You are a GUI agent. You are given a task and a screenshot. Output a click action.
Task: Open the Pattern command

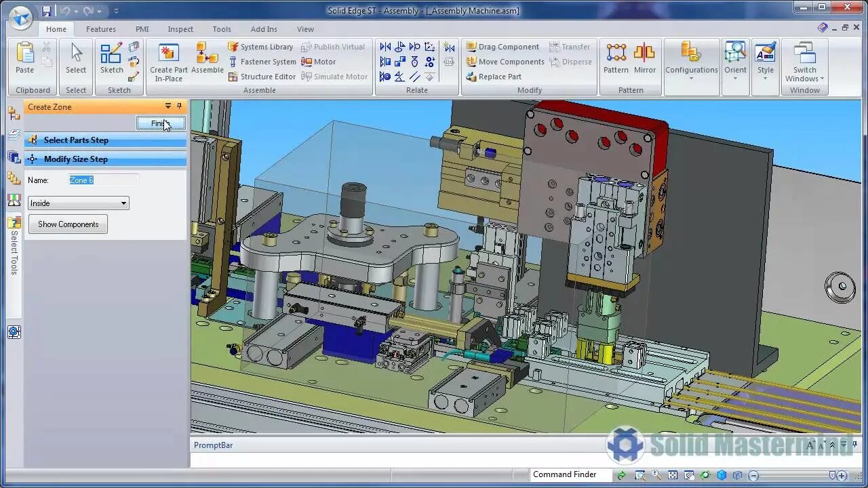[x=616, y=59]
